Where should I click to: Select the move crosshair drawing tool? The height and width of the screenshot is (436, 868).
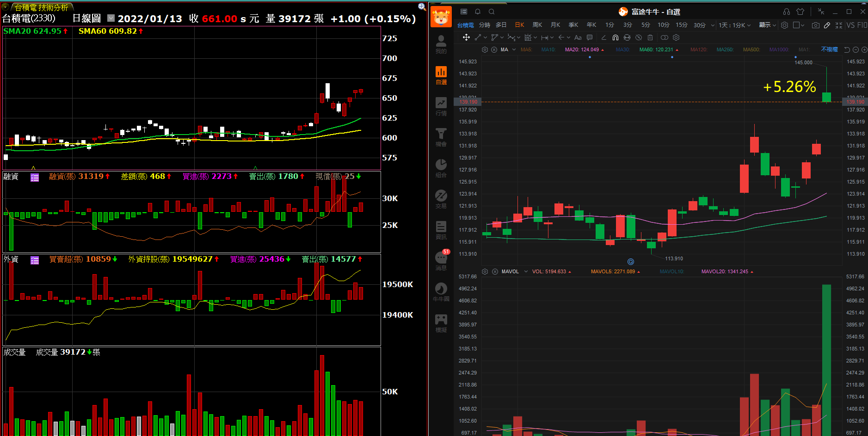(x=466, y=37)
